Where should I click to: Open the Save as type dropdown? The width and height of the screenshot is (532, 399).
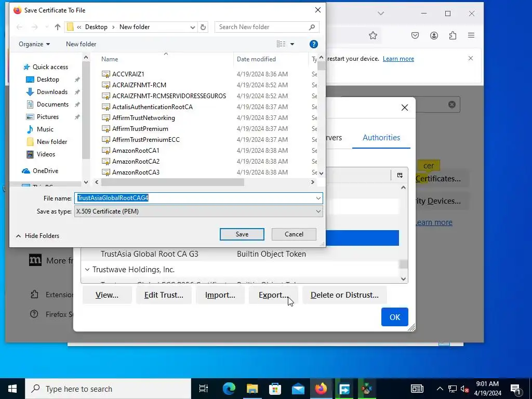point(198,211)
